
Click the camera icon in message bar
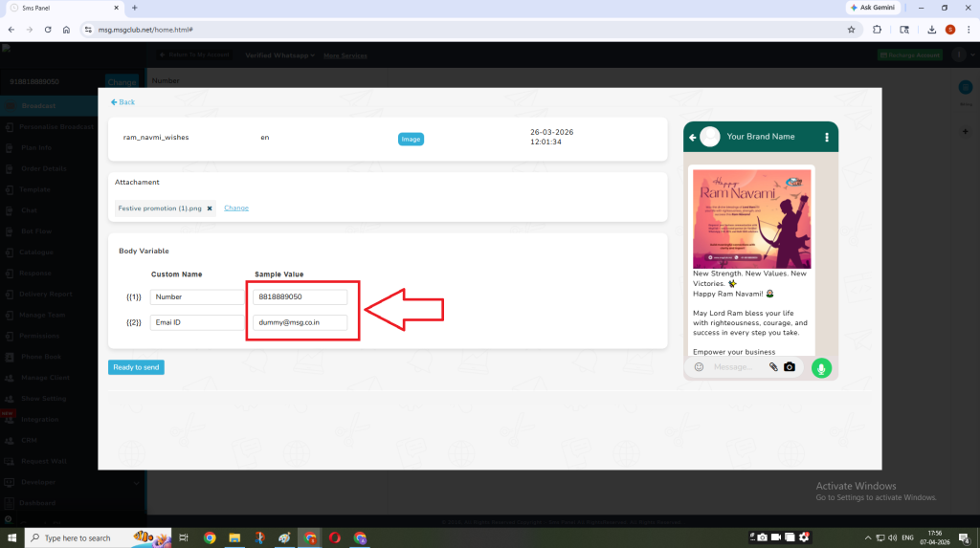point(790,367)
